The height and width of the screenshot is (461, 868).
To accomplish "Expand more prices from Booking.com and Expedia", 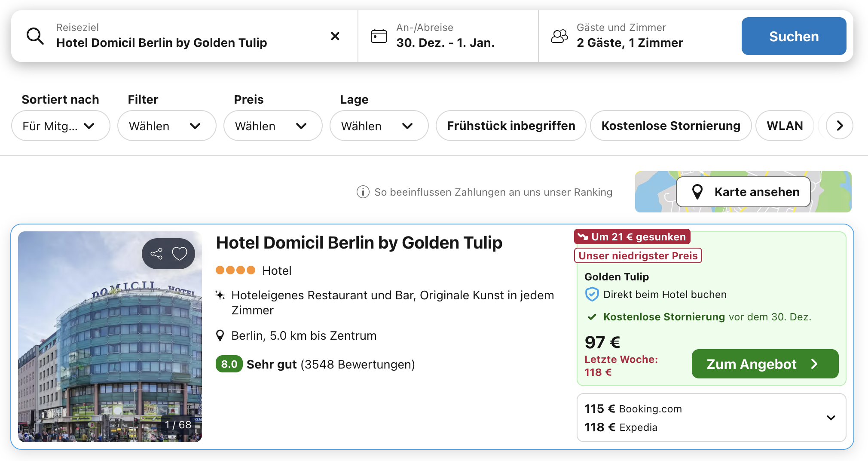I will coord(831,418).
